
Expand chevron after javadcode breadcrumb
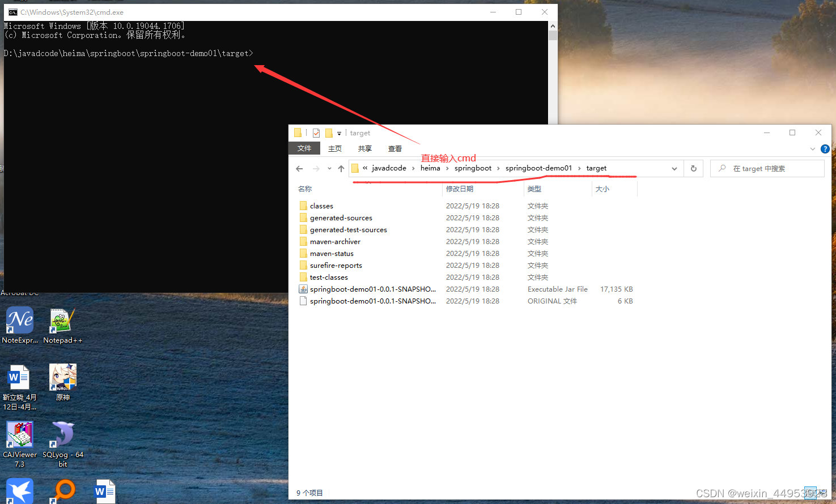[413, 168]
